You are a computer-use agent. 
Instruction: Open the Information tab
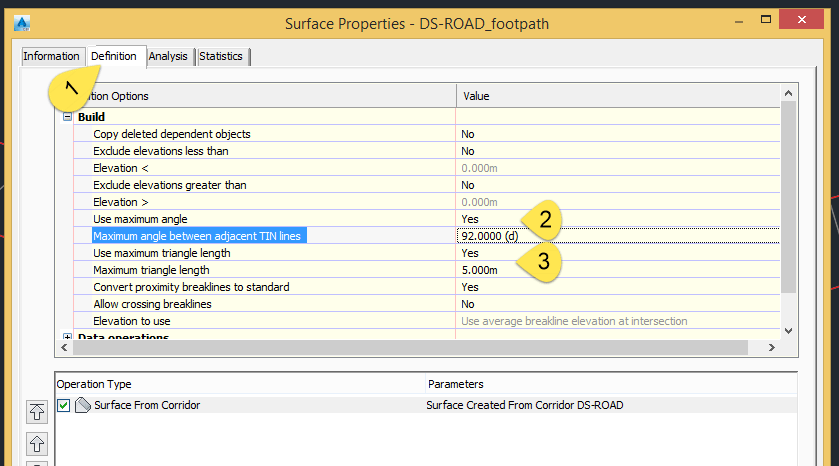[x=51, y=56]
